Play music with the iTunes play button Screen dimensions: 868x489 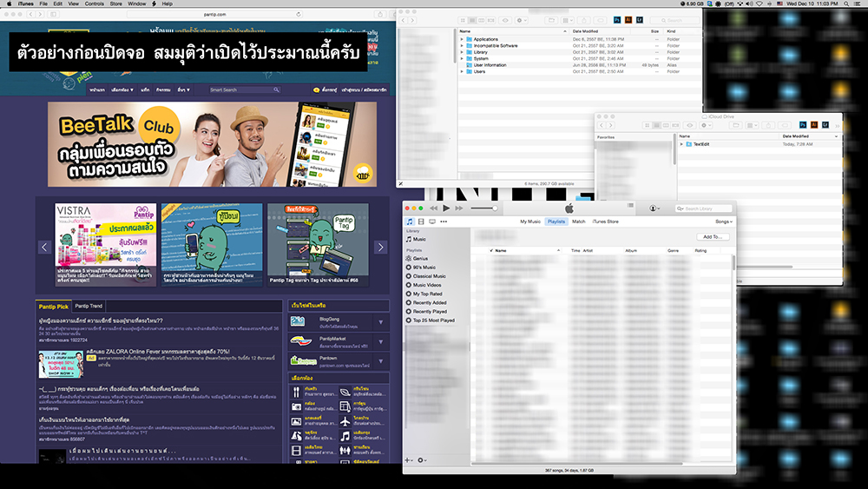pyautogui.click(x=446, y=208)
